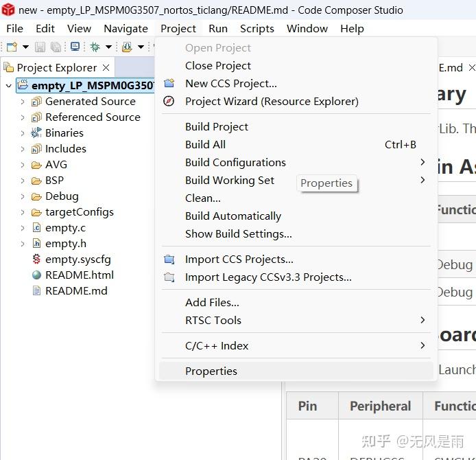
Task: Open the Window menu
Action: 307,29
